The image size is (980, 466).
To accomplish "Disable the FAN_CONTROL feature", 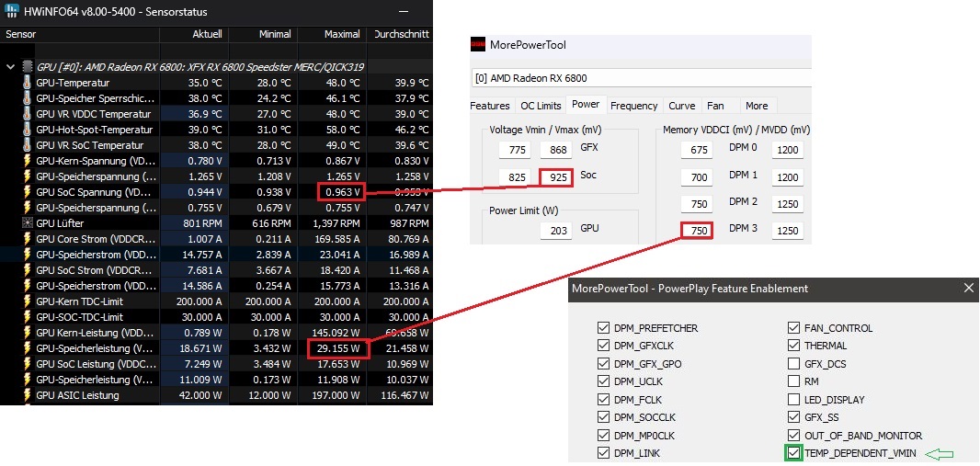I will click(793, 328).
